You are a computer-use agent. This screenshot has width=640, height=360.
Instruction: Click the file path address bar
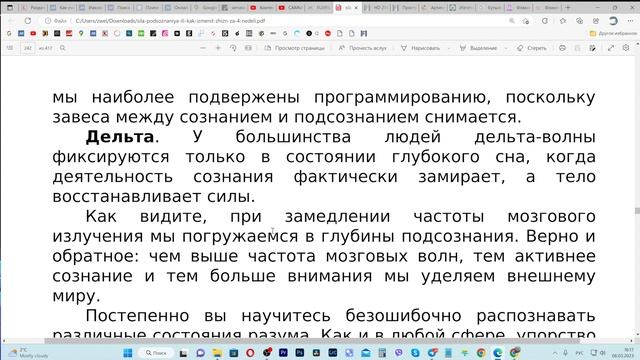tap(170, 21)
